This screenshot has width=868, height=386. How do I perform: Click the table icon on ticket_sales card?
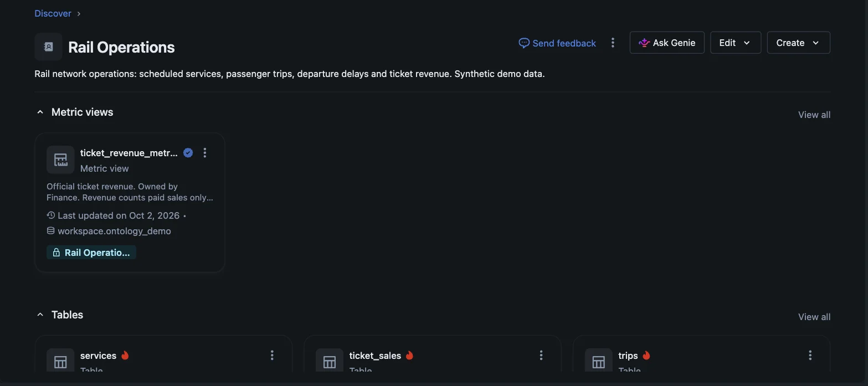[330, 362]
